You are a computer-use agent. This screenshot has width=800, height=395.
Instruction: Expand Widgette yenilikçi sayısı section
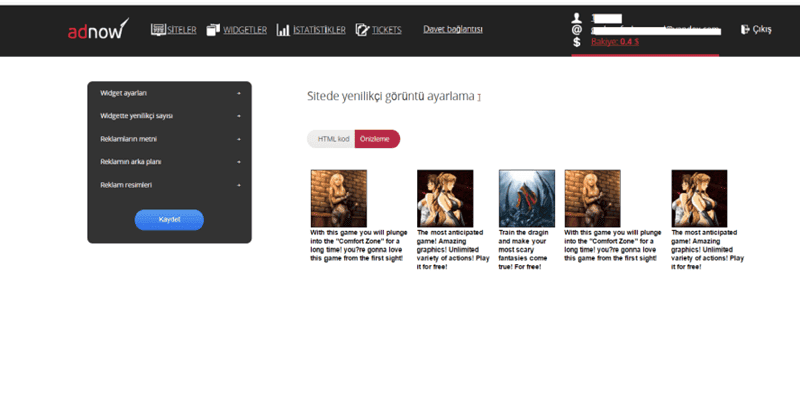(x=170, y=116)
